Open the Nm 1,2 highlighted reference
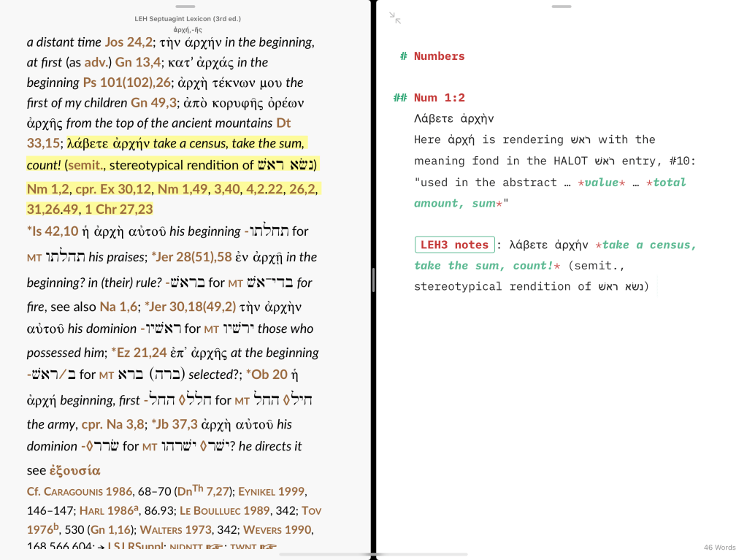 point(47,189)
